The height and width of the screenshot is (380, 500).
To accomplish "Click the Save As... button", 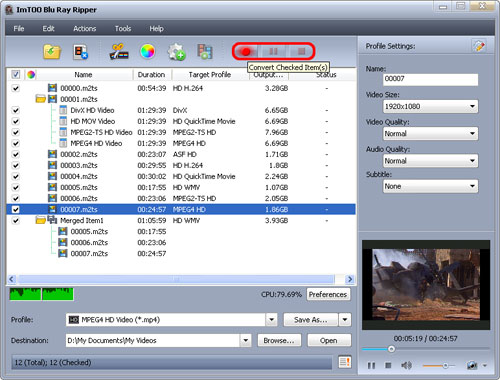I will pos(311,320).
